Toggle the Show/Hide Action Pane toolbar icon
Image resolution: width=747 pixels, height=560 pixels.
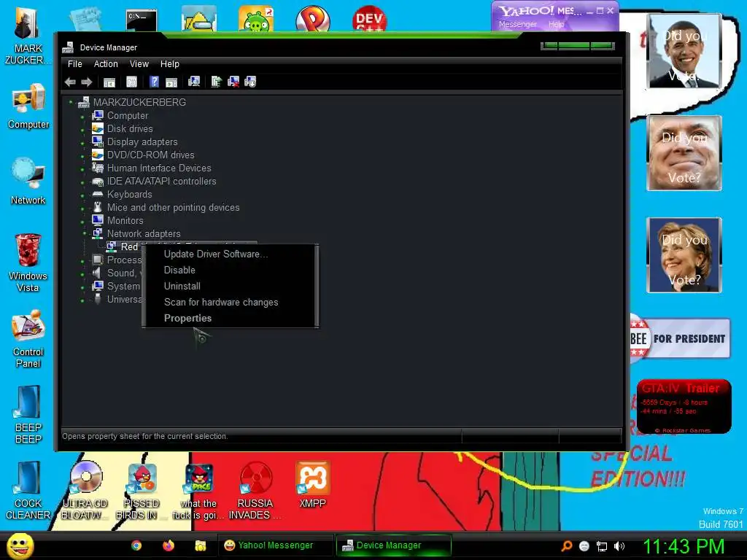tap(171, 82)
